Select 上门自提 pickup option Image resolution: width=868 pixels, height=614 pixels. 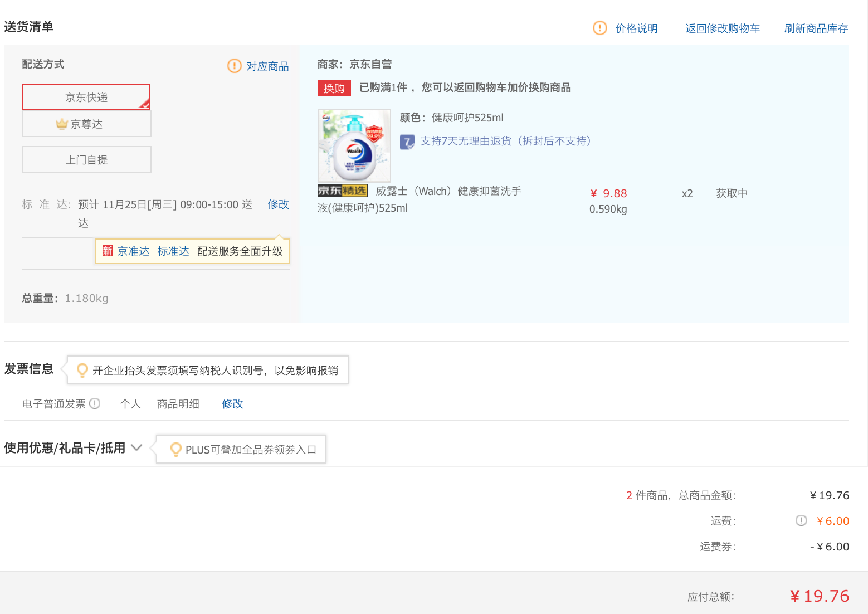click(x=86, y=159)
